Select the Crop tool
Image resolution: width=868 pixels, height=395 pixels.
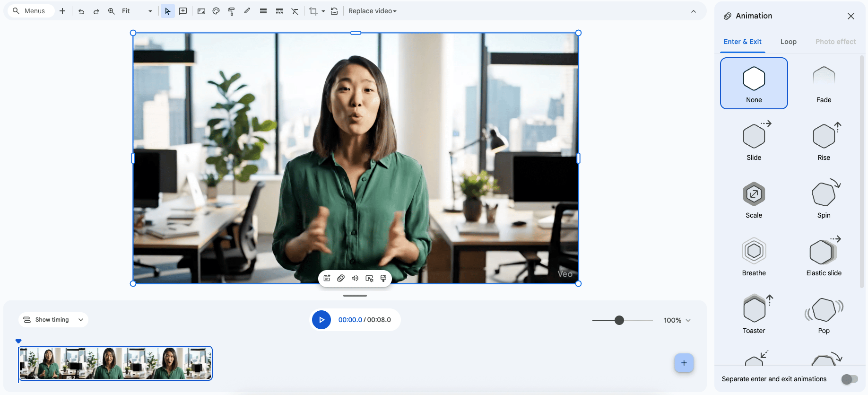pos(313,11)
